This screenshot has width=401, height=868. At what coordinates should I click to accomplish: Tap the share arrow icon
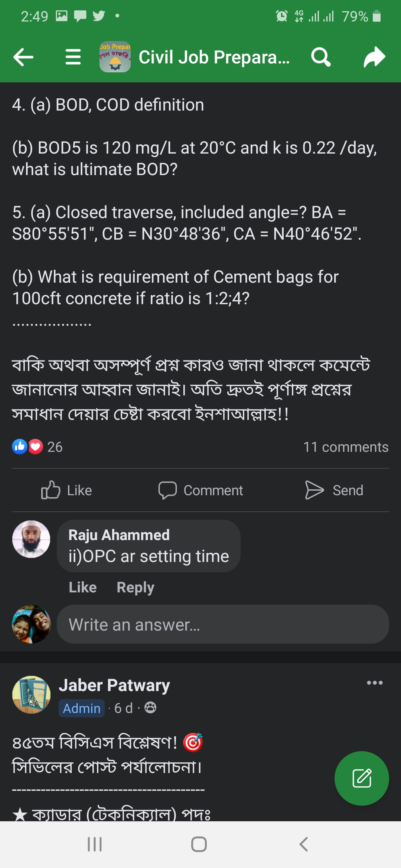(374, 57)
